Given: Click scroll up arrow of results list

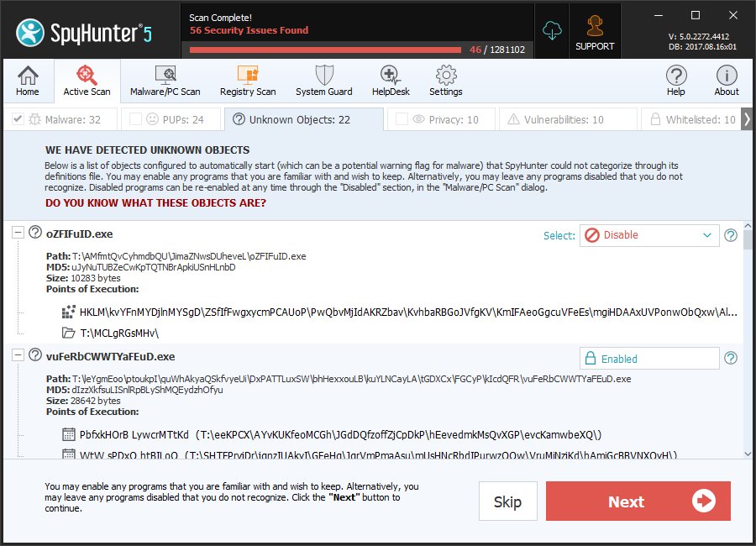Looking at the screenshot, I should point(748,225).
